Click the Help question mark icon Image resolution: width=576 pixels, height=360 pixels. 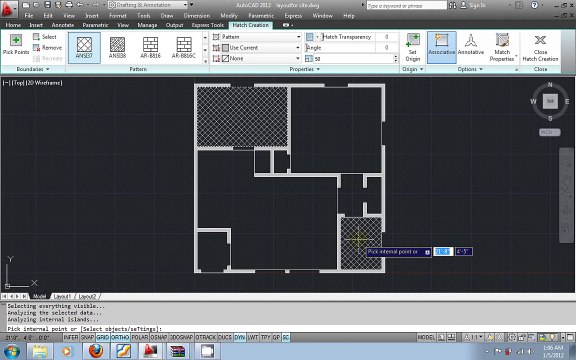(535, 5)
